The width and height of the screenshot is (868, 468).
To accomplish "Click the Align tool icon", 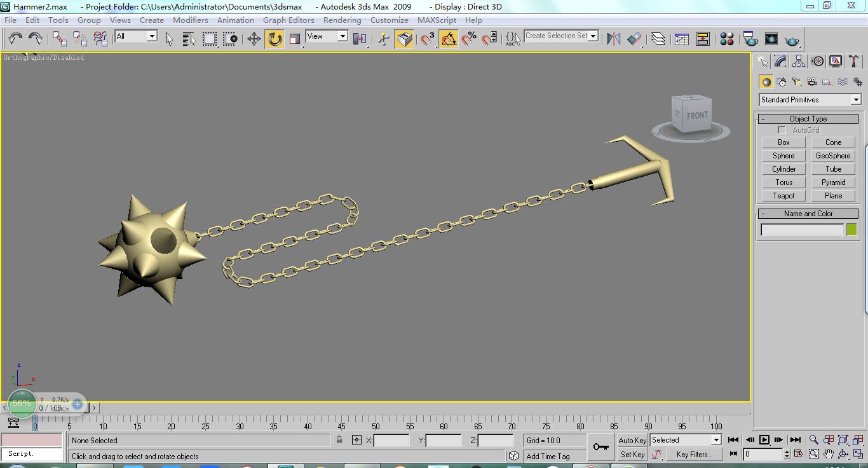I will click(x=634, y=39).
